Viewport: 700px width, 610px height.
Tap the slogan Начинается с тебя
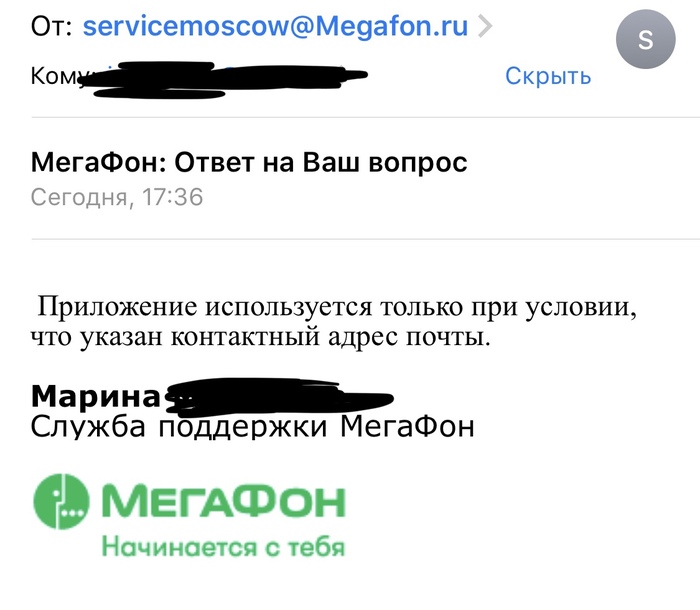tap(222, 547)
